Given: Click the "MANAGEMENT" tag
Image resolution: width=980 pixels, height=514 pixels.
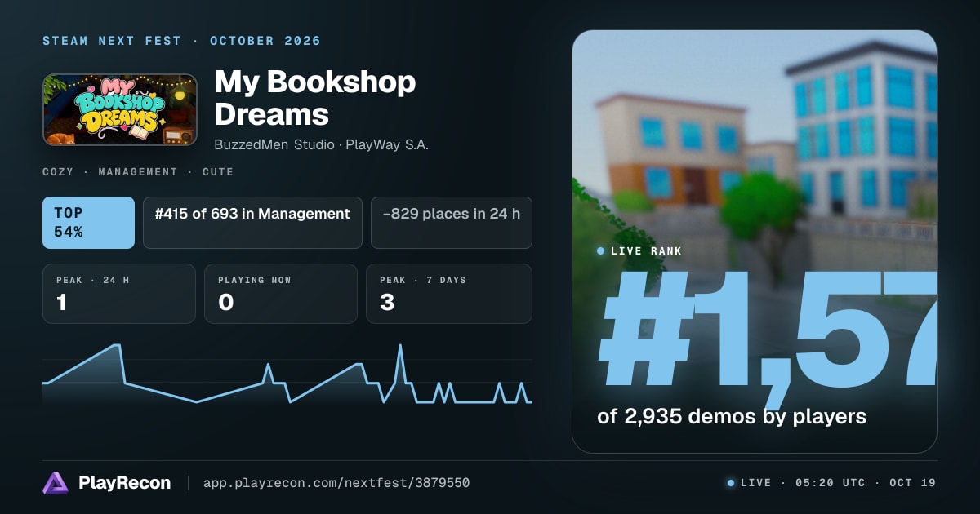Looking at the screenshot, I should coord(138,172).
